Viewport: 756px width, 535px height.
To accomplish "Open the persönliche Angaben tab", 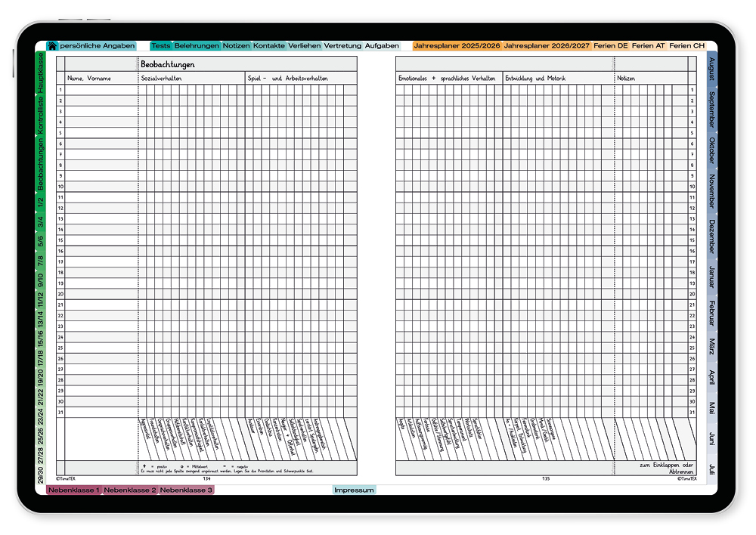I will [97, 46].
